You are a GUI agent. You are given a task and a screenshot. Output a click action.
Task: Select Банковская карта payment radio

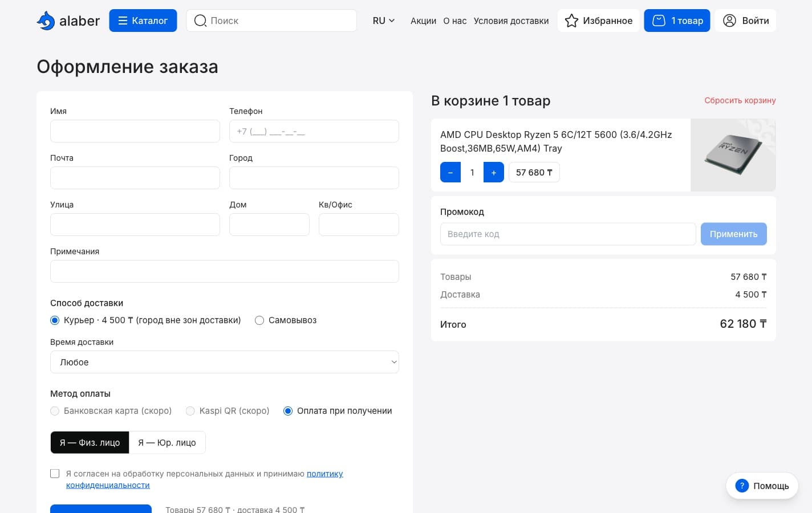(x=55, y=411)
